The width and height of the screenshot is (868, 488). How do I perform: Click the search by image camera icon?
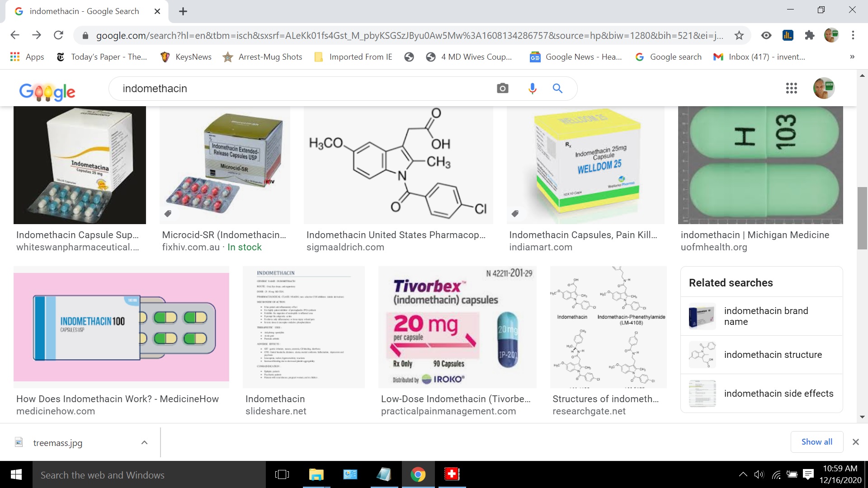(502, 89)
